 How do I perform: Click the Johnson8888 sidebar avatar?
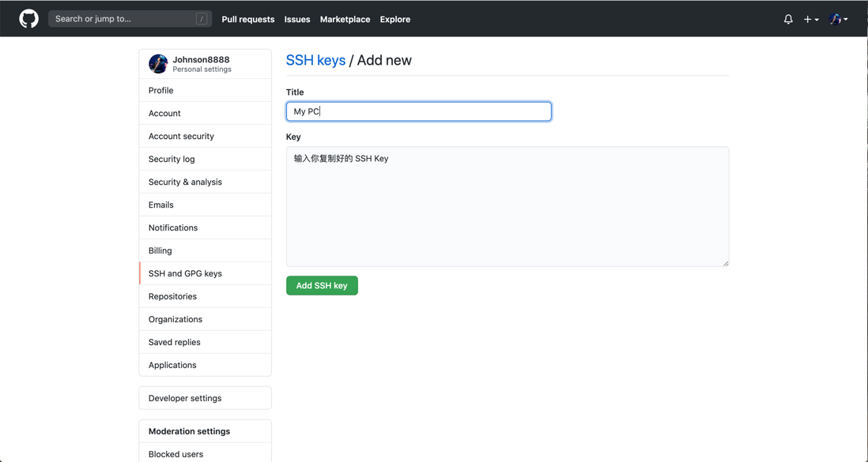point(158,64)
